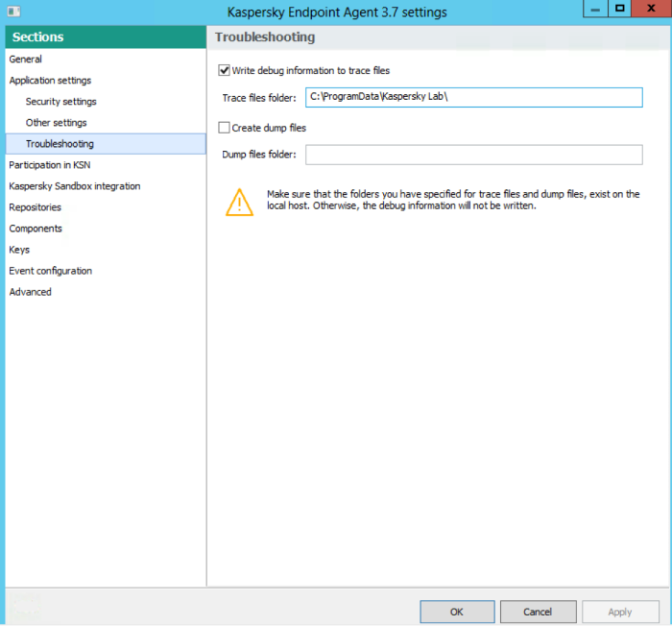Image resolution: width=672 pixels, height=626 pixels.
Task: Click the OK button
Action: (457, 612)
